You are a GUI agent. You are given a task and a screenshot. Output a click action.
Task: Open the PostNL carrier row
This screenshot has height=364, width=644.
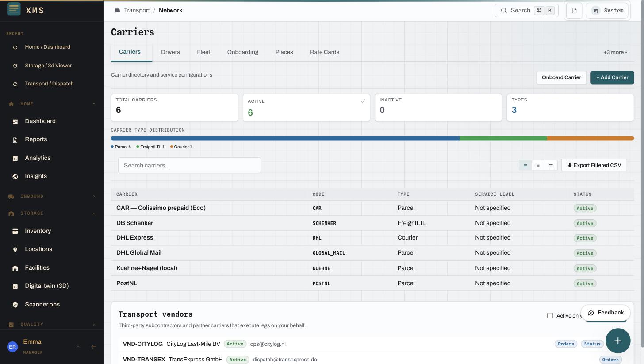pyautogui.click(x=372, y=283)
